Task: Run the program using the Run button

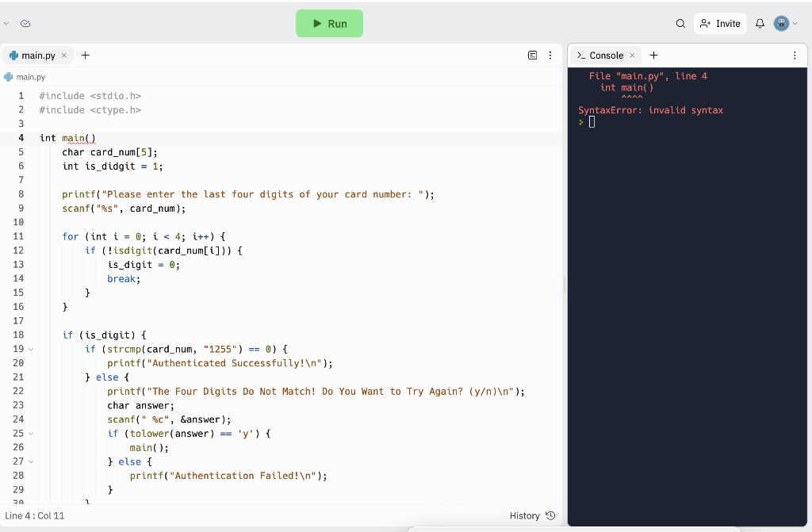Action: pos(329,24)
